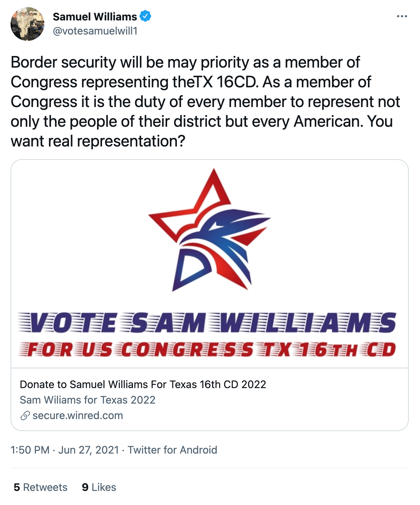Screen dimensions: 420x505
Task: Click the blue verified badge
Action: [146, 16]
